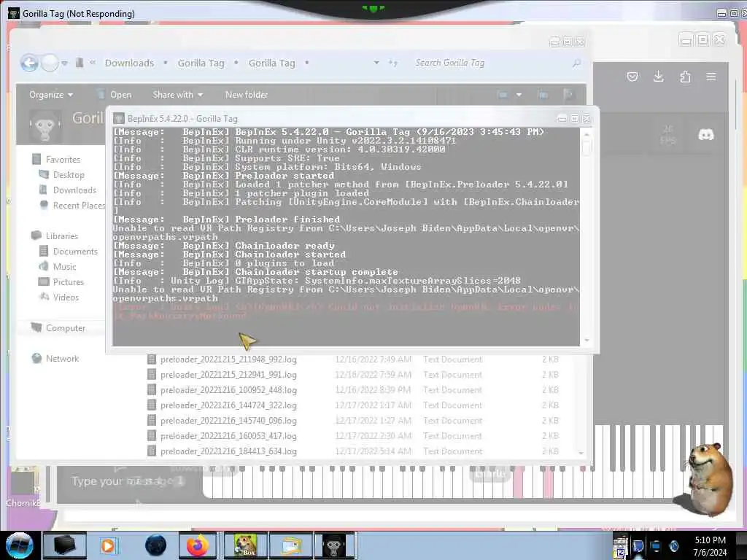
Task: Open the Firefox hamburger menu
Action: (x=711, y=77)
